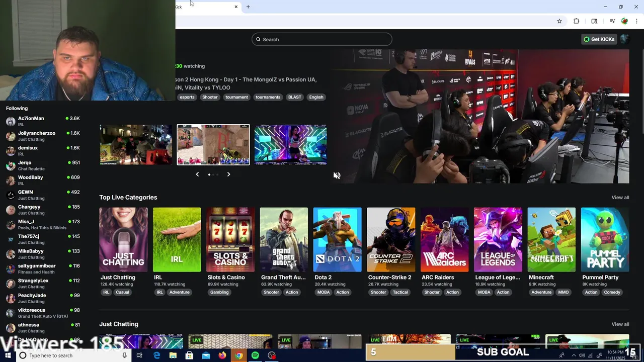Open the Grand Theft Auto category cover
The width and height of the screenshot is (644, 362).
tap(284, 240)
